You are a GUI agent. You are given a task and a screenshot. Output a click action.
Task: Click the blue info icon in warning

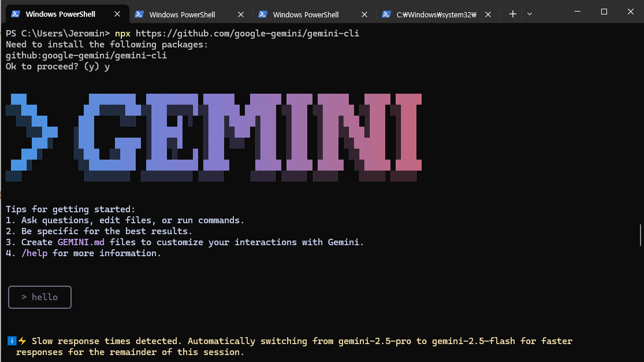tap(12, 341)
